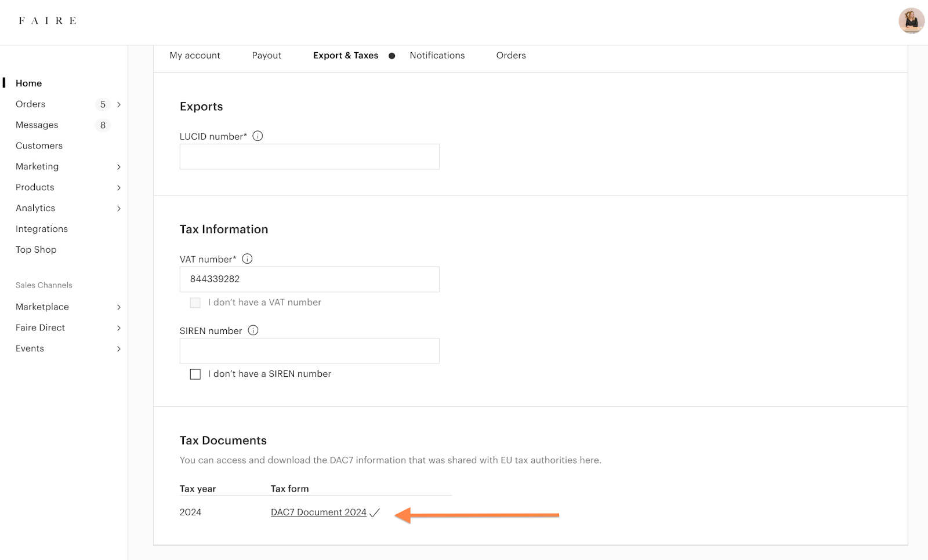Screen dimensions: 928x560
Task: Click the Orders count badge 5
Action: (103, 104)
